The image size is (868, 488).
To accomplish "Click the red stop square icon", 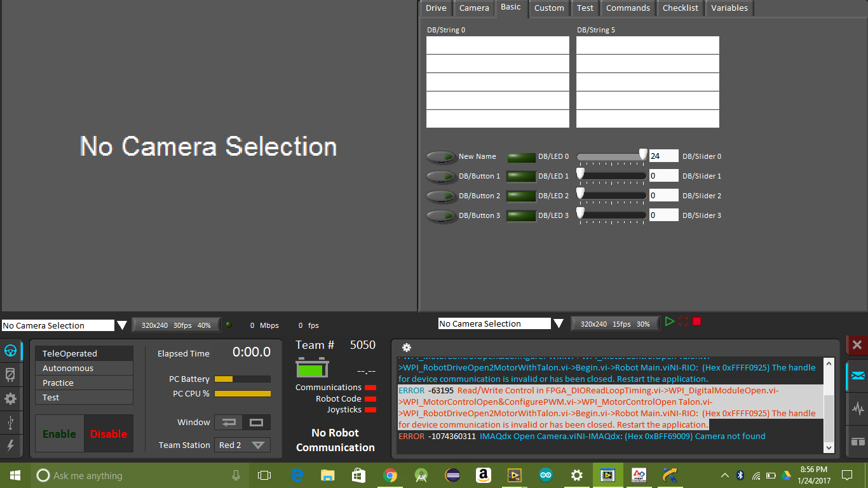I will pos(696,322).
